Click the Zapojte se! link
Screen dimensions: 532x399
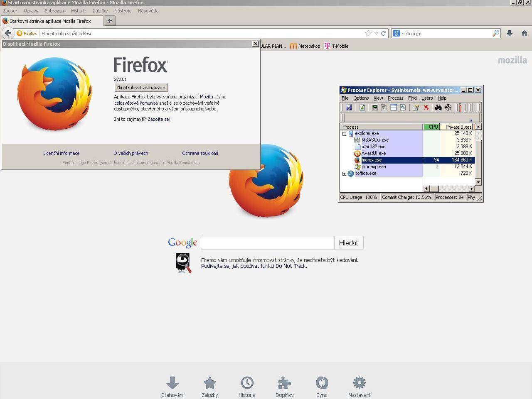coord(159,119)
